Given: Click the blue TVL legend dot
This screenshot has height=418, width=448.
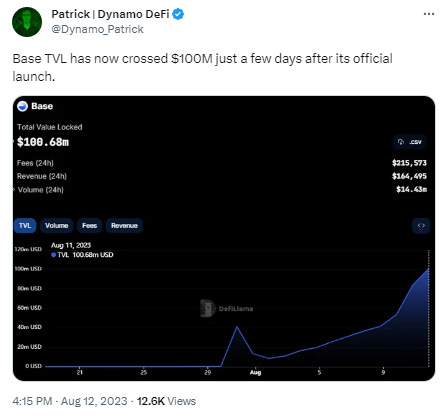Looking at the screenshot, I should [x=53, y=255].
